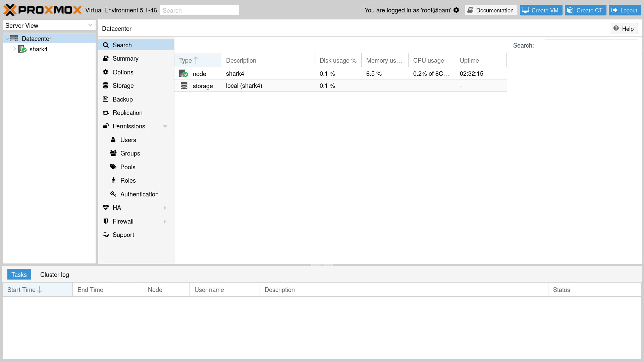Click the shark4 node icon in tree

coord(22,49)
